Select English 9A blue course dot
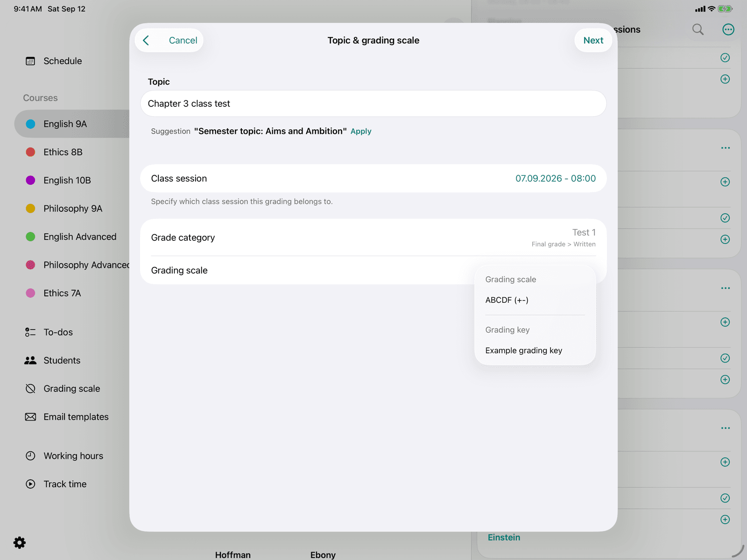Viewport: 747px width, 560px height. [x=30, y=124]
